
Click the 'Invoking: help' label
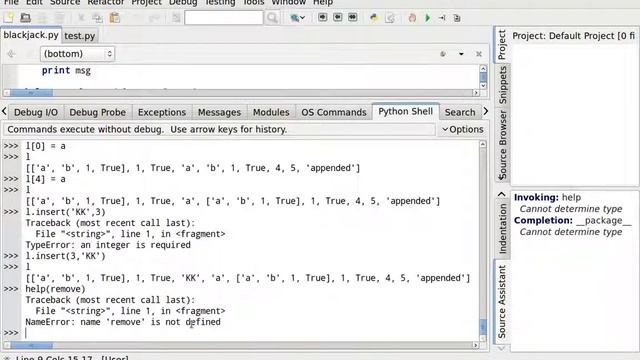547,198
